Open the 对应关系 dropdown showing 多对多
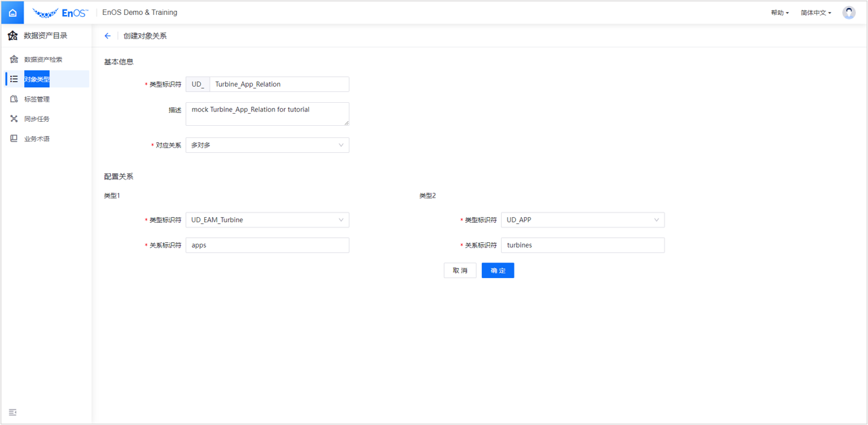Viewport: 868px width, 425px height. pyautogui.click(x=267, y=145)
